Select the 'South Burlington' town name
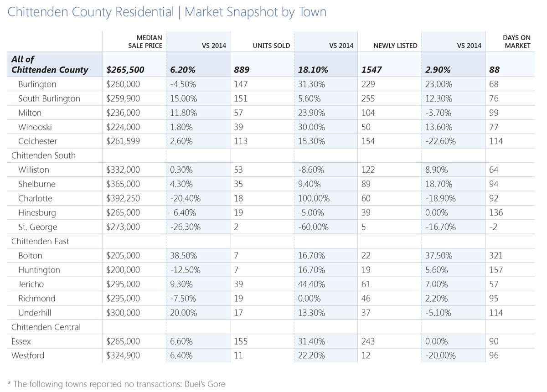This screenshot has width=547, height=392. point(49,98)
